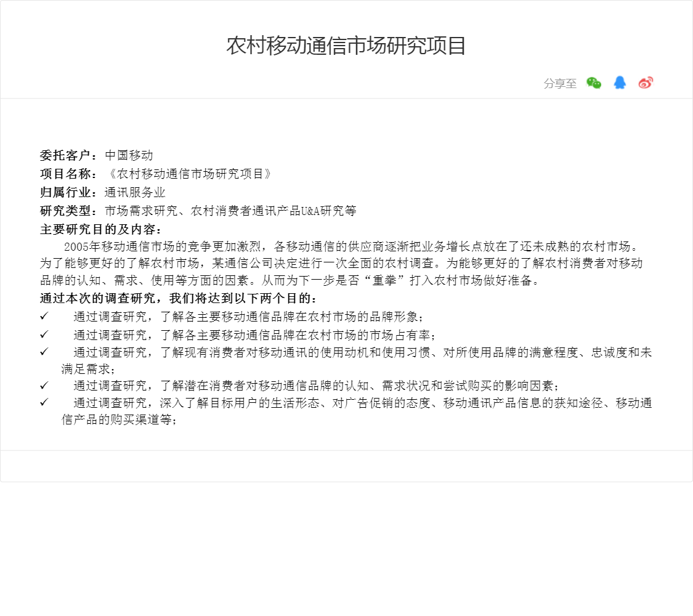The image size is (693, 616).
Task: Click the text 市场需求研究、农村消费者通讯产品U&A研究等
Action: coord(231,211)
